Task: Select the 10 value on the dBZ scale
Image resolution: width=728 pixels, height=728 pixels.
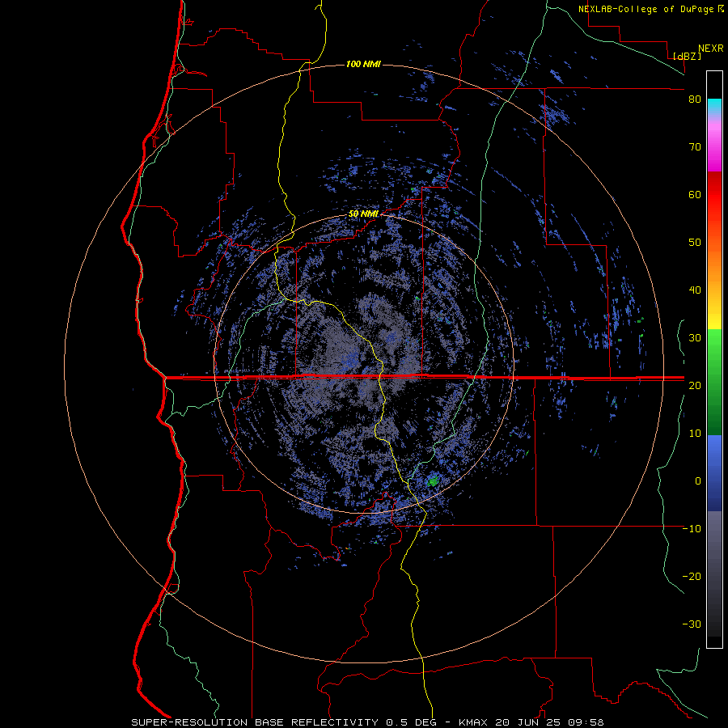Action: [695, 434]
